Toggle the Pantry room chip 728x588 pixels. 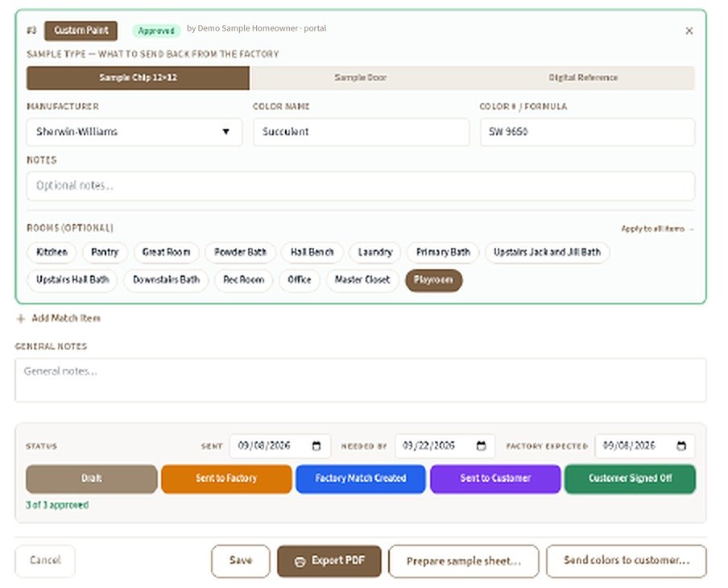(x=105, y=252)
